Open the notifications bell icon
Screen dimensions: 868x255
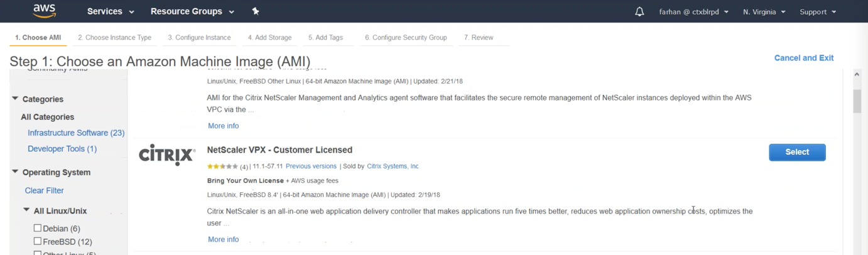(639, 11)
